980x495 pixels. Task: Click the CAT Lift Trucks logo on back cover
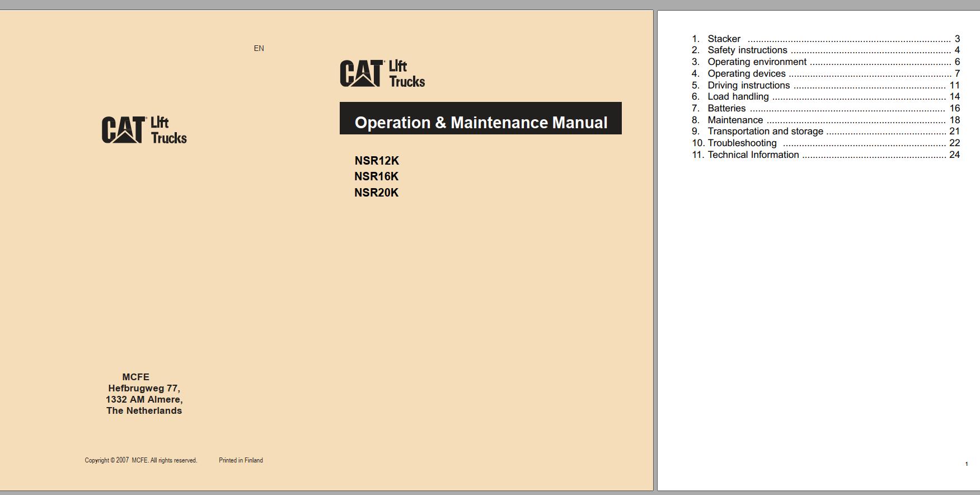coord(144,130)
